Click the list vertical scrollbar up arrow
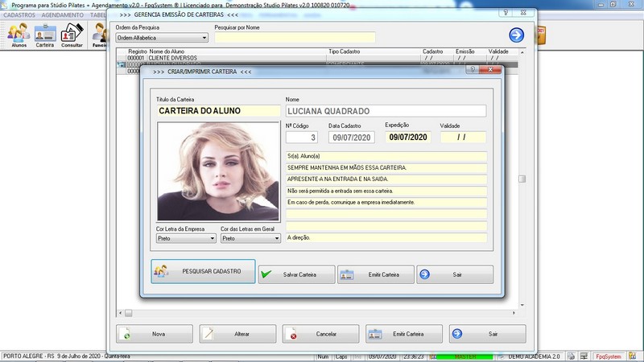This screenshot has width=644, height=362. (x=522, y=52)
